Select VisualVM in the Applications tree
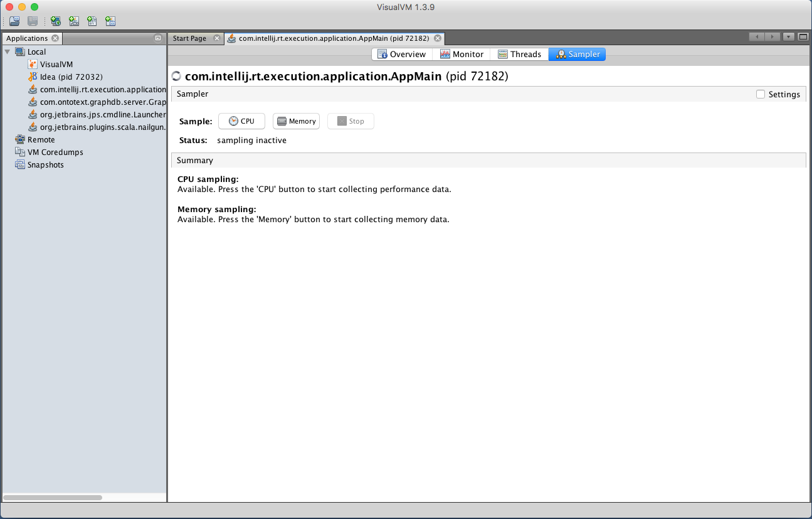The width and height of the screenshot is (812, 519). click(x=56, y=65)
